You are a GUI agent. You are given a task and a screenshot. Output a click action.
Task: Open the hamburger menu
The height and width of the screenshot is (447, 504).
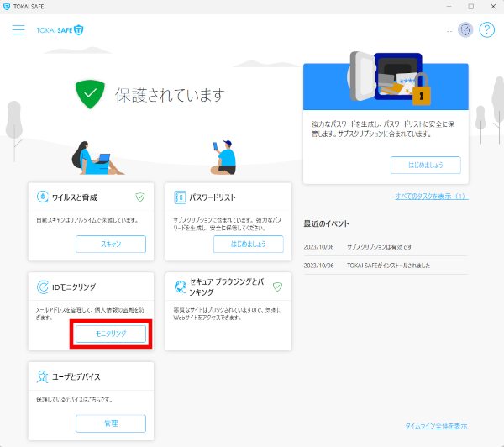tap(18, 30)
